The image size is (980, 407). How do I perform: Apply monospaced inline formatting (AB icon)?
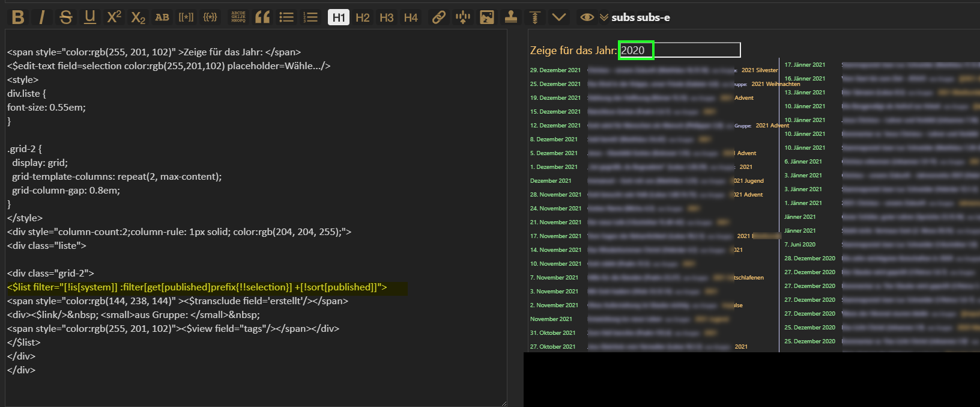(x=162, y=17)
